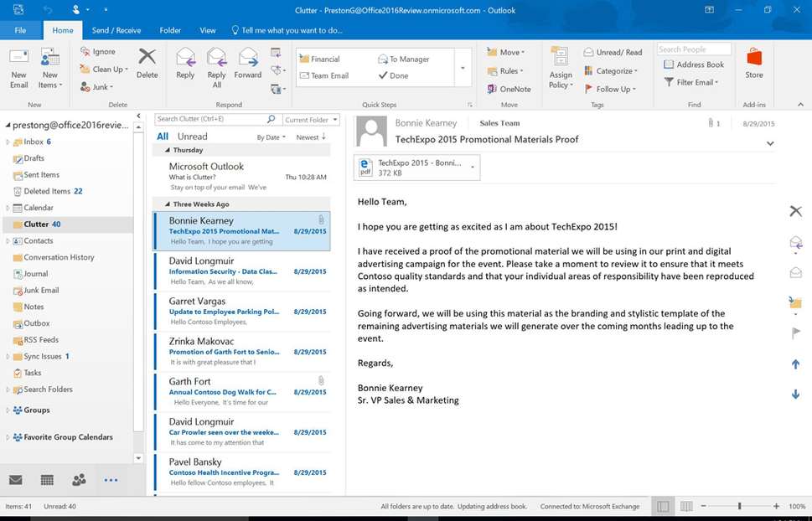Apply the To Manager quick step

pos(404,59)
